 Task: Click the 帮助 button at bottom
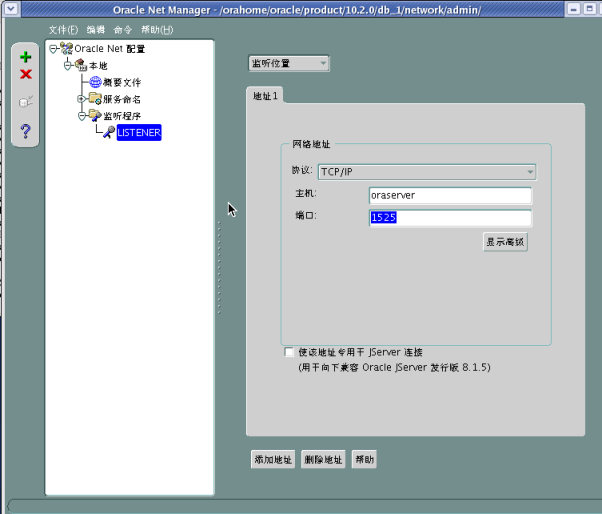[364, 459]
